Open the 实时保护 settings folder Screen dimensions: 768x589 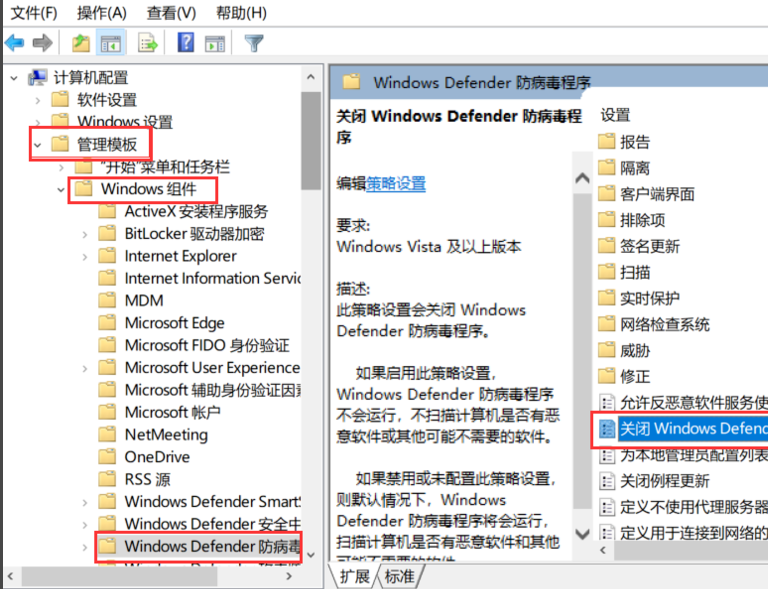click(x=650, y=298)
